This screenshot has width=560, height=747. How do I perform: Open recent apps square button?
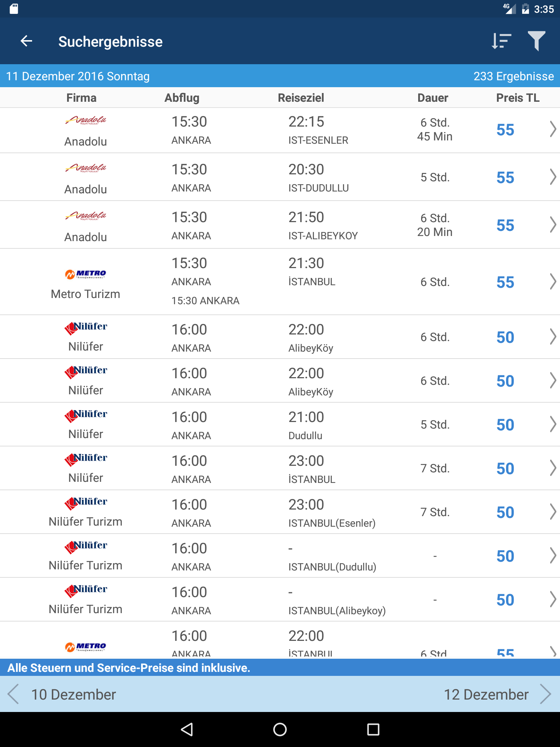(373, 729)
